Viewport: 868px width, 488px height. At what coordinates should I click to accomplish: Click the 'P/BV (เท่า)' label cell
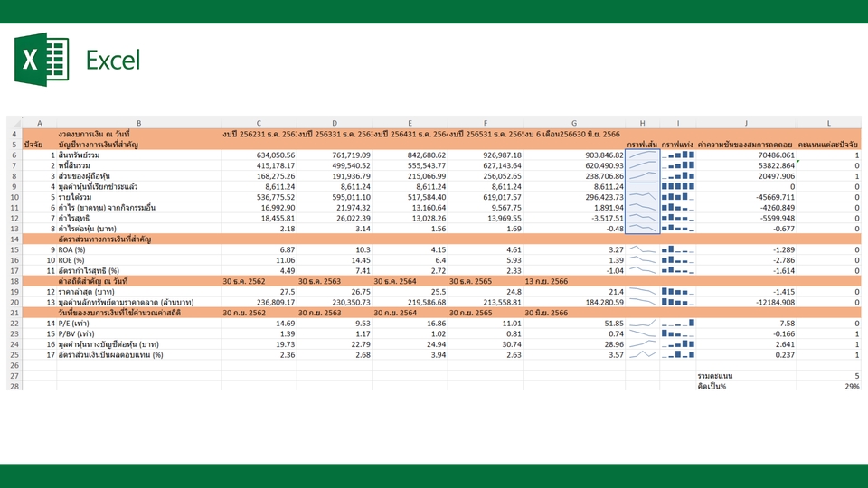(138, 333)
